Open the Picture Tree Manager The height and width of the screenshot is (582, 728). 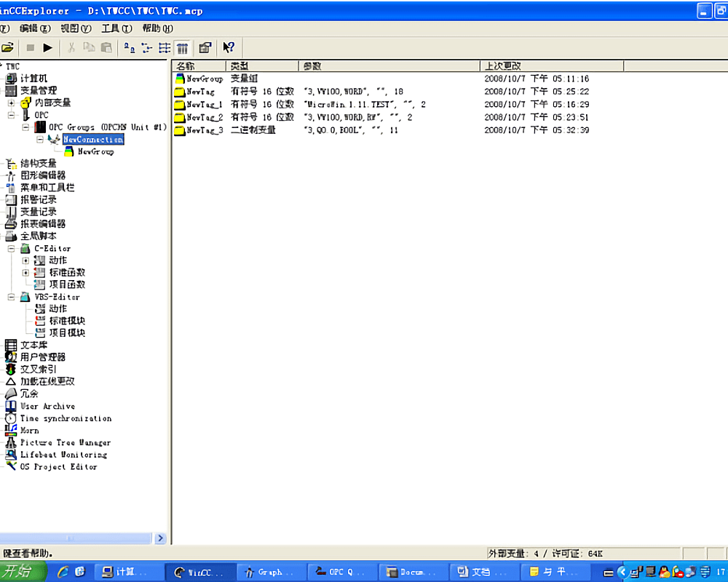click(65, 442)
